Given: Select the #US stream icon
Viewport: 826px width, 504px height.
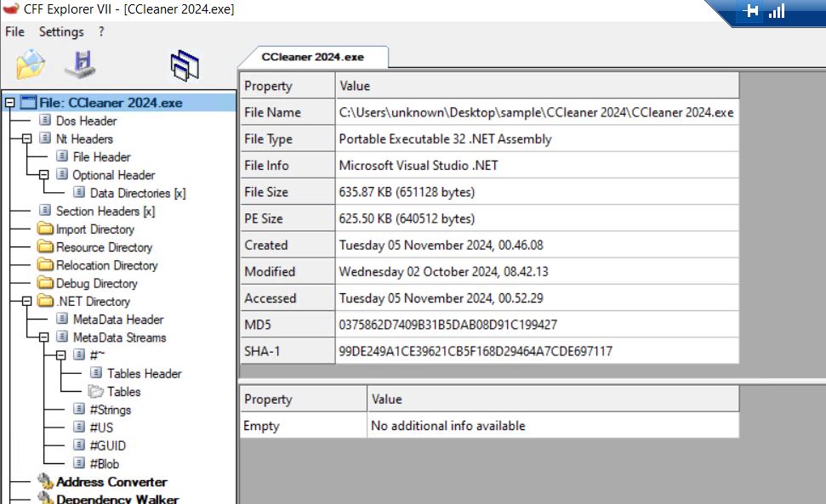Looking at the screenshot, I should pos(79,428).
